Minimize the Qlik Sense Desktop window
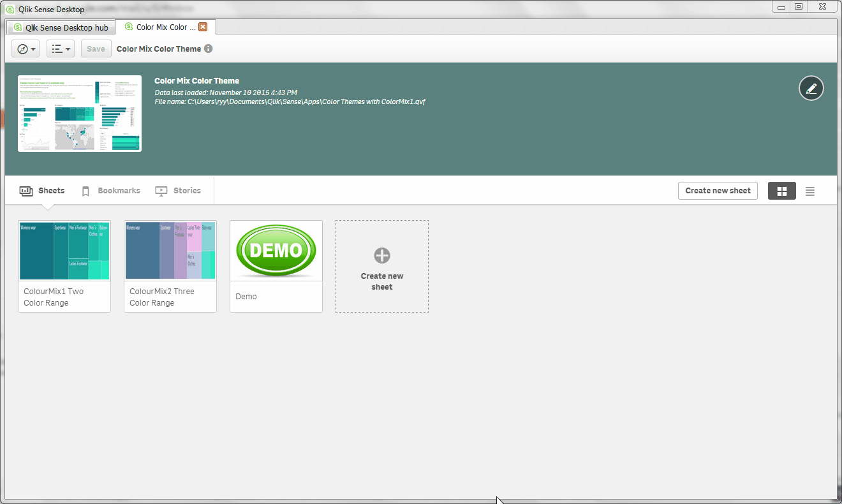The width and height of the screenshot is (842, 504). pos(781,6)
